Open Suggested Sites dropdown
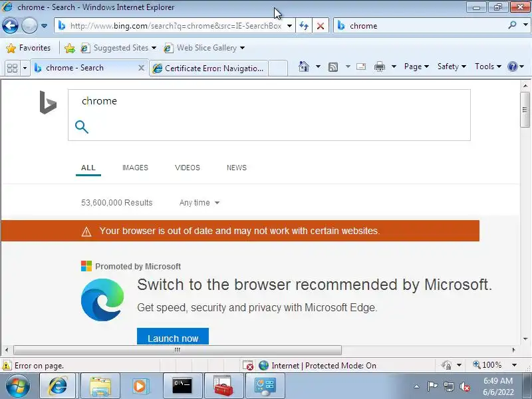 118,48
